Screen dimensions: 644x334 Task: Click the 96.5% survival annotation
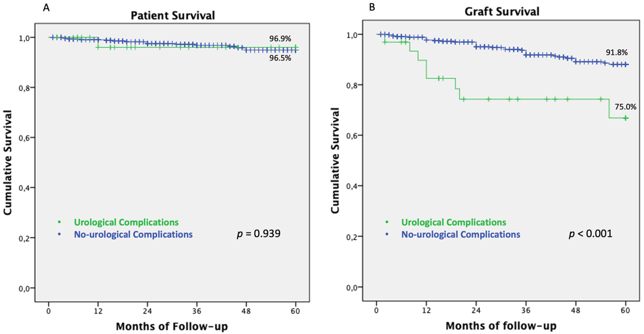tap(280, 58)
